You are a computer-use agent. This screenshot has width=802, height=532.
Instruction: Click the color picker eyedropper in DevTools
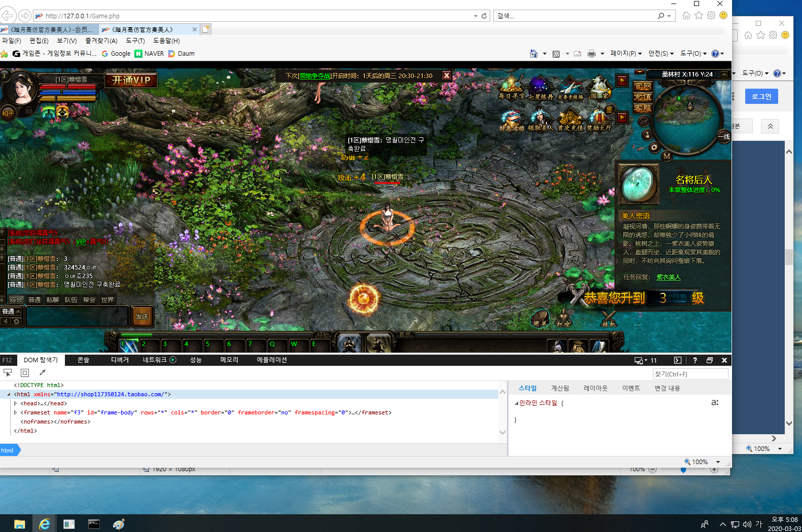coord(43,373)
